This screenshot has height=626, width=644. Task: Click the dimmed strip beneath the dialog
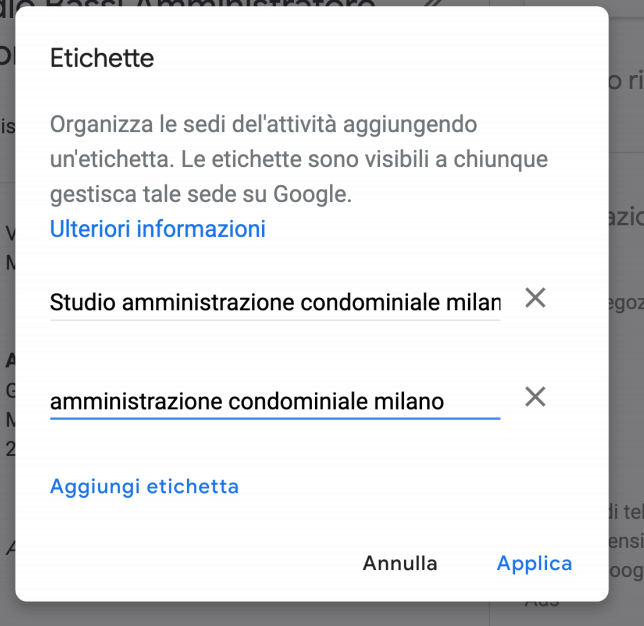coord(312,614)
